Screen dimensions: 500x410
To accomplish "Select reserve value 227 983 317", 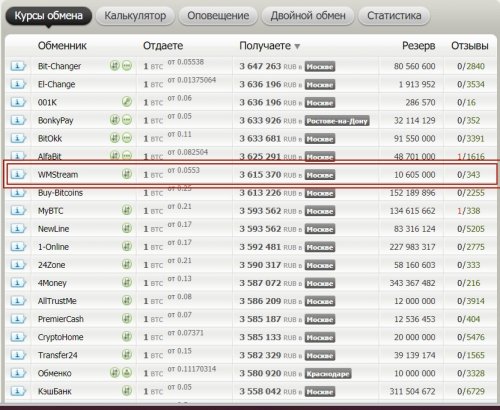I will pos(412,247).
